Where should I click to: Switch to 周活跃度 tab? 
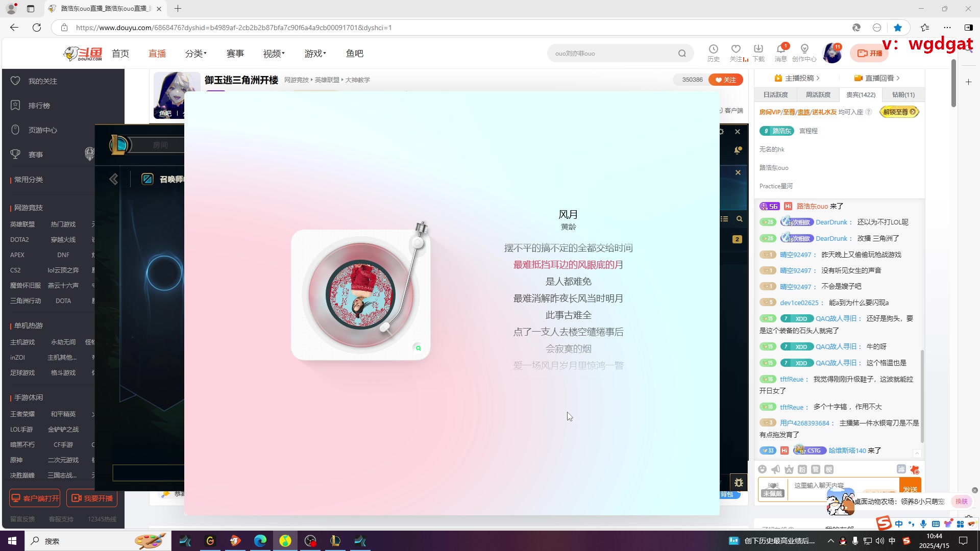[x=818, y=95]
